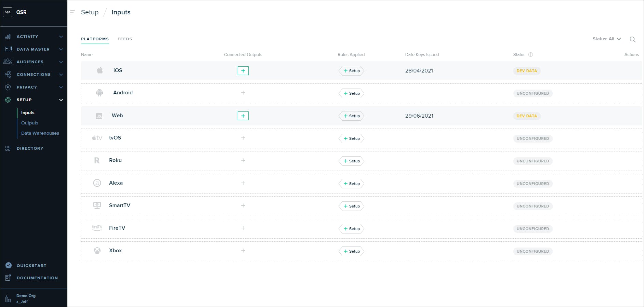
Task: Open the Directory menu item
Action: tap(30, 148)
